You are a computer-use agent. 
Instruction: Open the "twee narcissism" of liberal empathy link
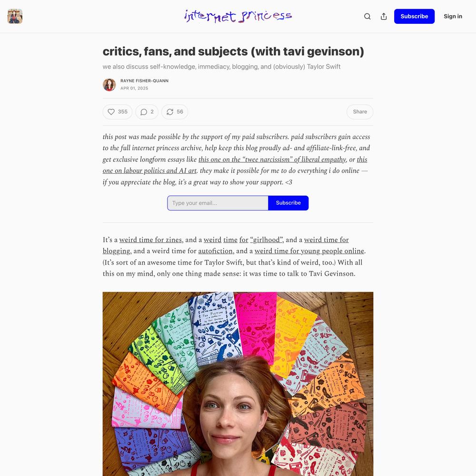point(272,159)
